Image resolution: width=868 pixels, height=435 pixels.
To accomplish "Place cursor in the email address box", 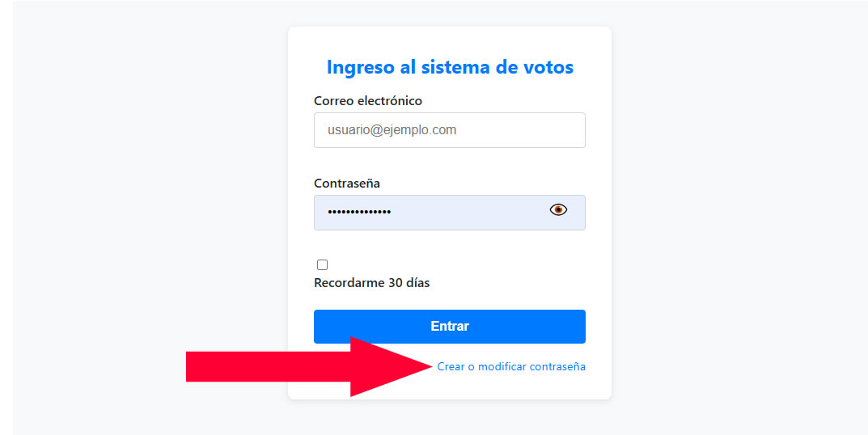I will [449, 130].
